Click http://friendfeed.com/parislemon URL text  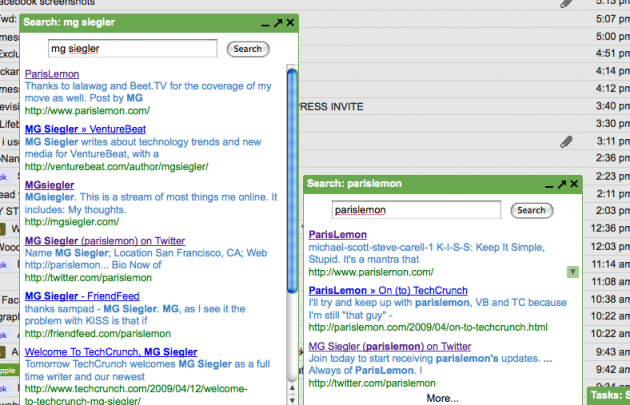98,333
